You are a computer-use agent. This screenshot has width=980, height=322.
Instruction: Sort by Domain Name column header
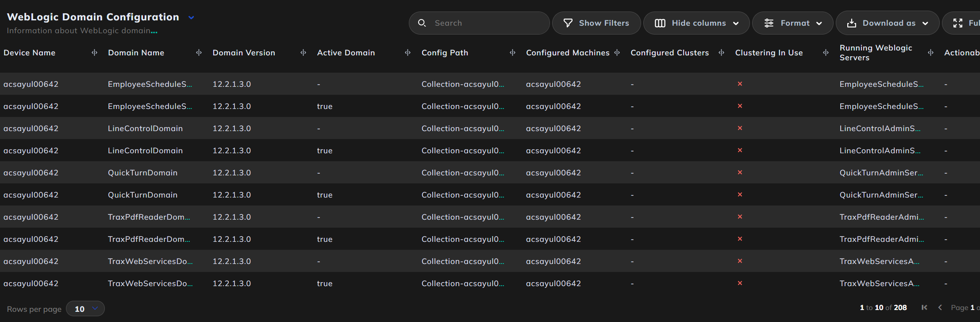point(136,53)
